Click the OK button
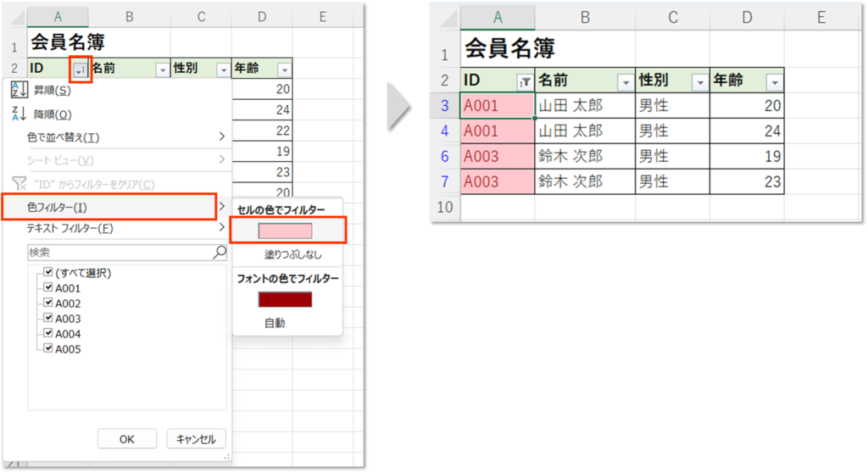 click(x=127, y=438)
